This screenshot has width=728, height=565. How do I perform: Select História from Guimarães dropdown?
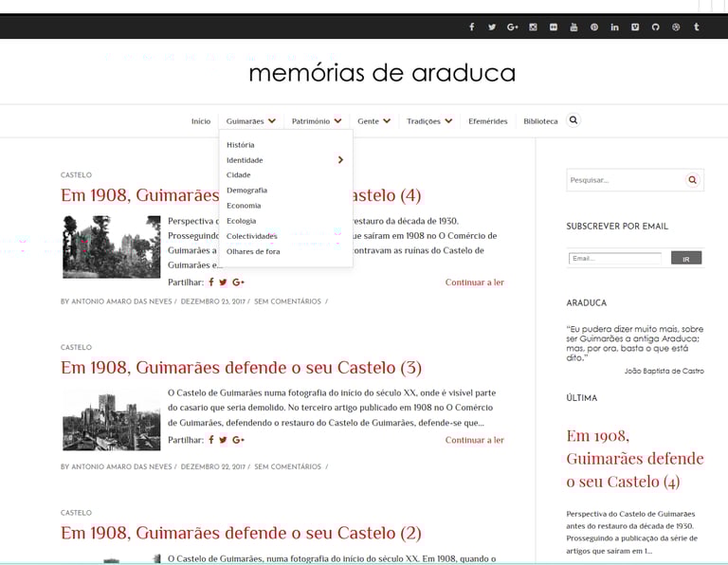coord(241,145)
